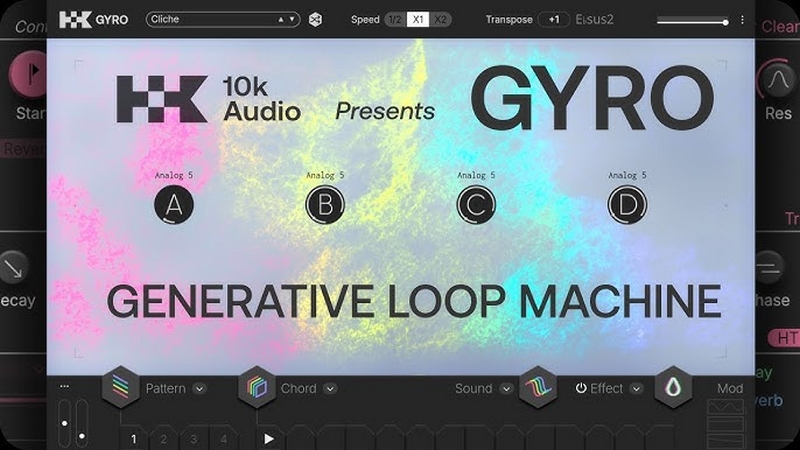Select the Pattern hexagon icon
The width and height of the screenshot is (800, 450).
point(120,387)
